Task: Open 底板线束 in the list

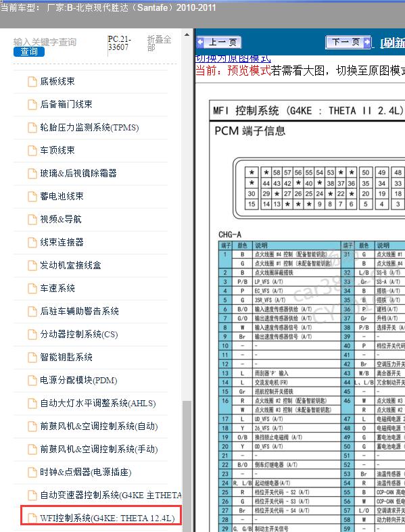Action: tap(57, 81)
